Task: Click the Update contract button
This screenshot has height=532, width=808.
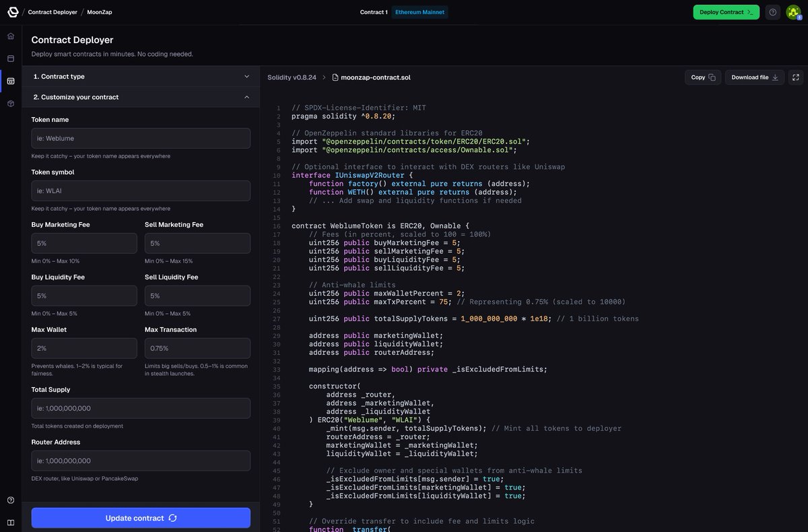Action: pyautogui.click(x=141, y=518)
